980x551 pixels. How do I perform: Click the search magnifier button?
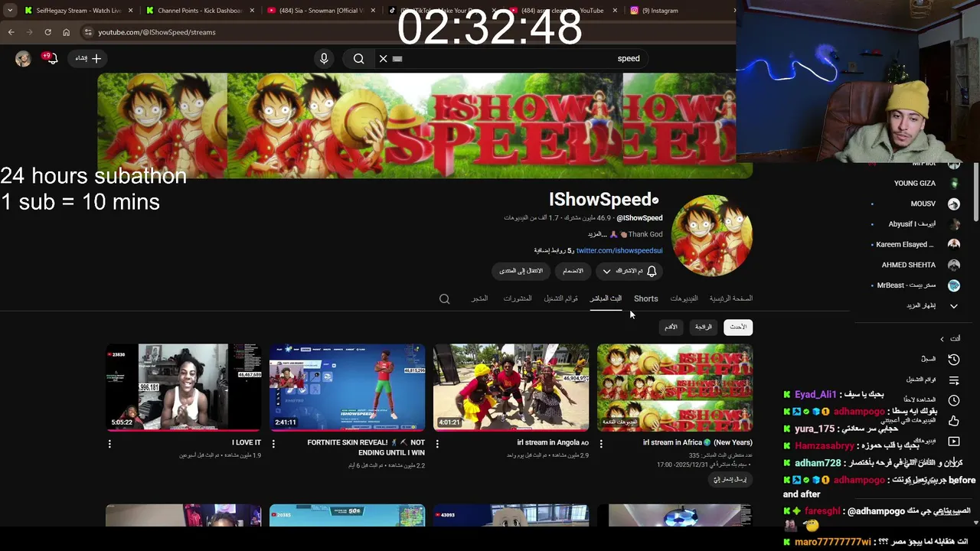358,58
